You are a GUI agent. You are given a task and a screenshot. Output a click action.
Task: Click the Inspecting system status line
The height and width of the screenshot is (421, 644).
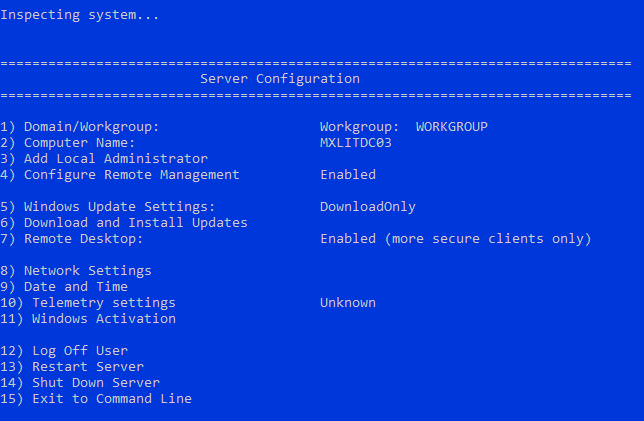click(x=80, y=15)
